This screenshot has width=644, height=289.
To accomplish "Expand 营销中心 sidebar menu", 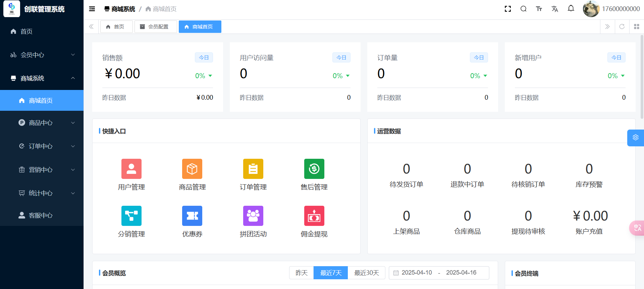I will [x=42, y=170].
